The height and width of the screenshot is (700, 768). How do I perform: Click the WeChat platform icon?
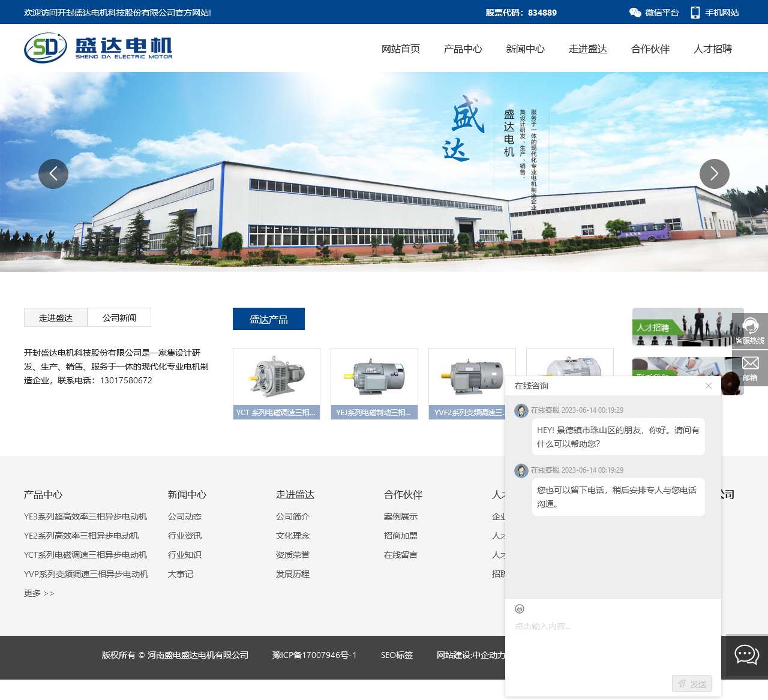[x=635, y=13]
